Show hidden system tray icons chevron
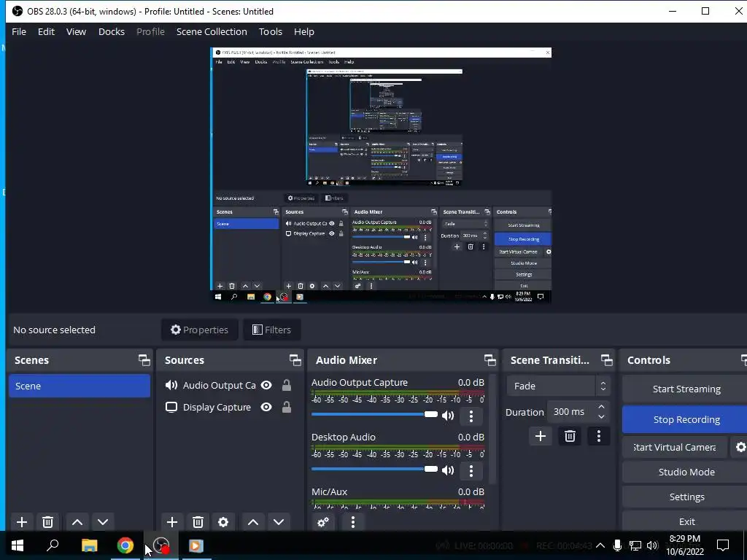 click(x=600, y=545)
